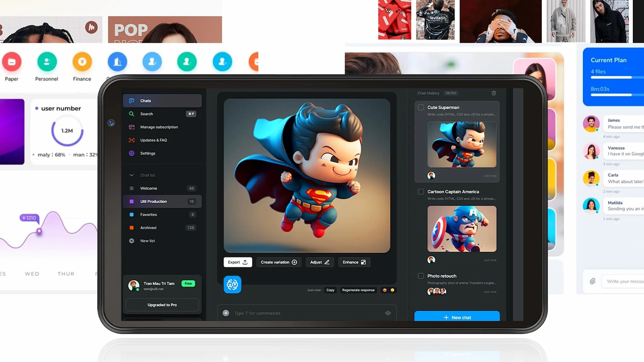
Task: Click the Enhance button
Action: pos(354,262)
